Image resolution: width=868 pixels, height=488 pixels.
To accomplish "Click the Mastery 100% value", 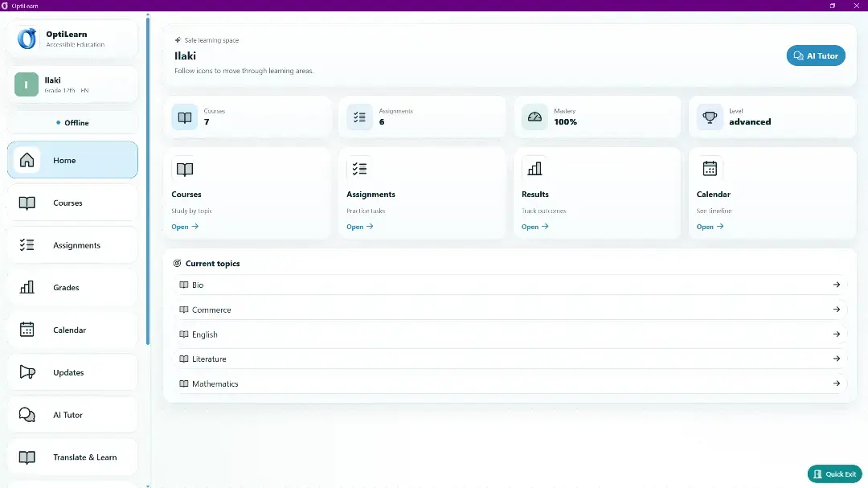I will click(565, 122).
